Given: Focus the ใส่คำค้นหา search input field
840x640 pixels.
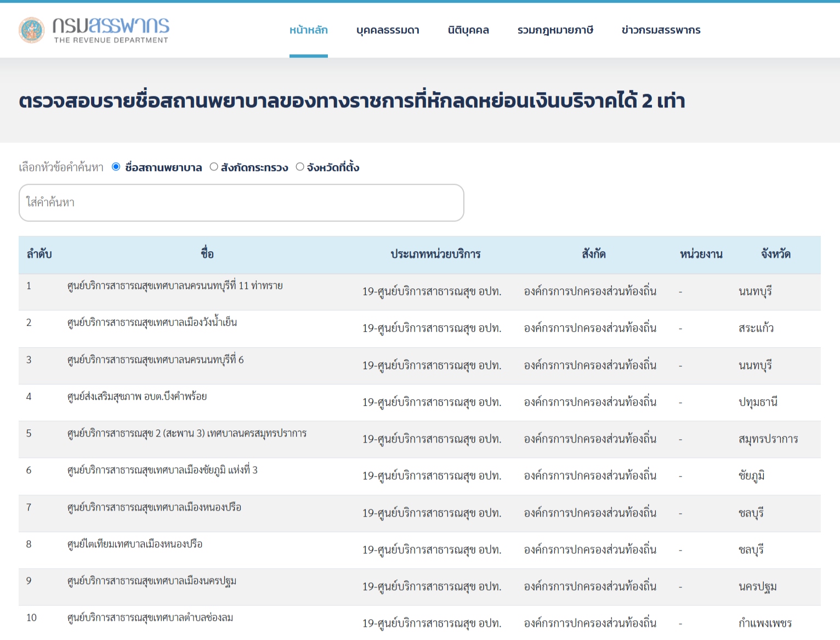Looking at the screenshot, I should pos(241,203).
